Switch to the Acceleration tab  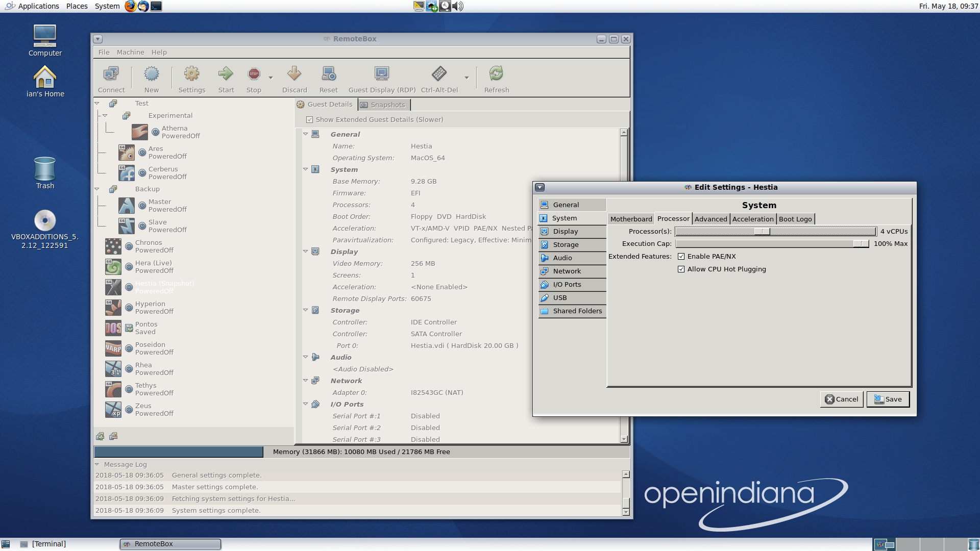[x=752, y=219]
